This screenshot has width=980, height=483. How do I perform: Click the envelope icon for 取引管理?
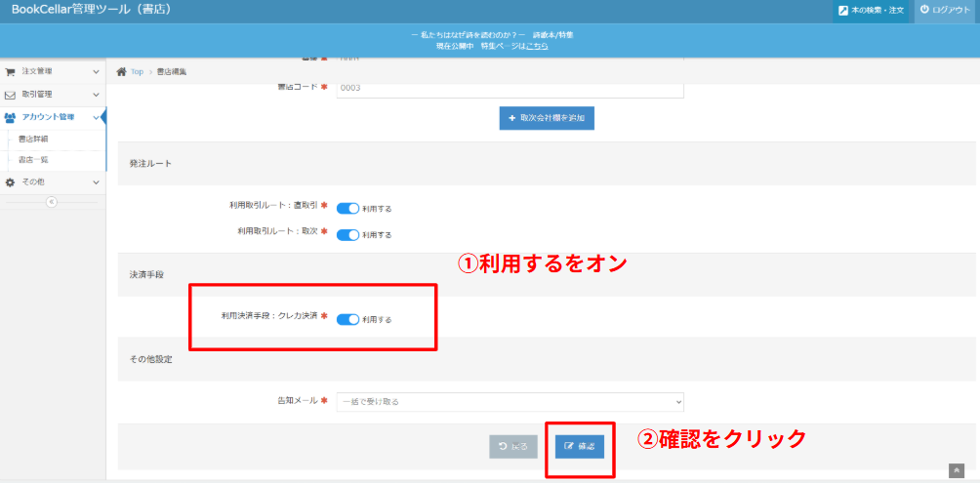click(x=10, y=95)
